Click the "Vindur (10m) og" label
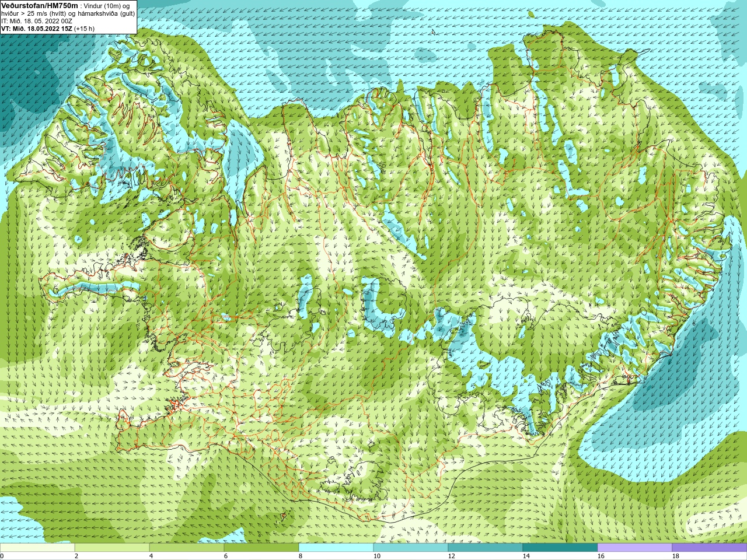The width and height of the screenshot is (747, 560). point(107,6)
